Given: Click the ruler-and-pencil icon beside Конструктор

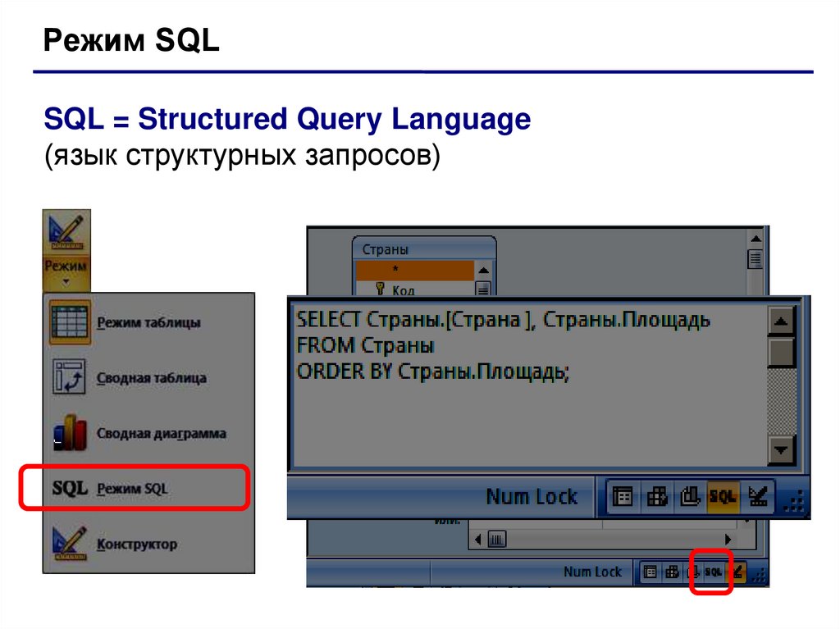Looking at the screenshot, I should (x=70, y=543).
